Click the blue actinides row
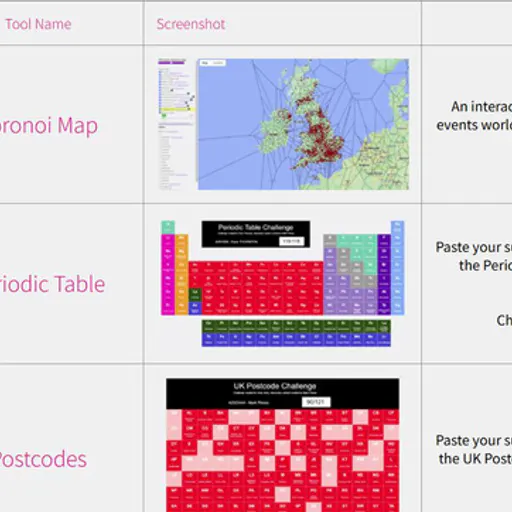The height and width of the screenshot is (512, 512). click(296, 340)
